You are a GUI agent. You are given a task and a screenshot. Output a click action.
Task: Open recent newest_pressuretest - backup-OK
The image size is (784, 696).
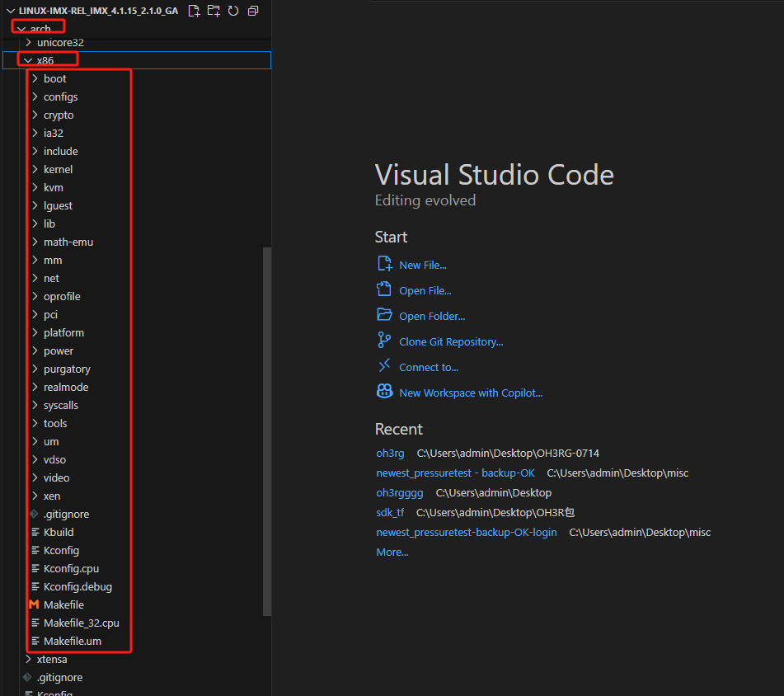coord(455,473)
